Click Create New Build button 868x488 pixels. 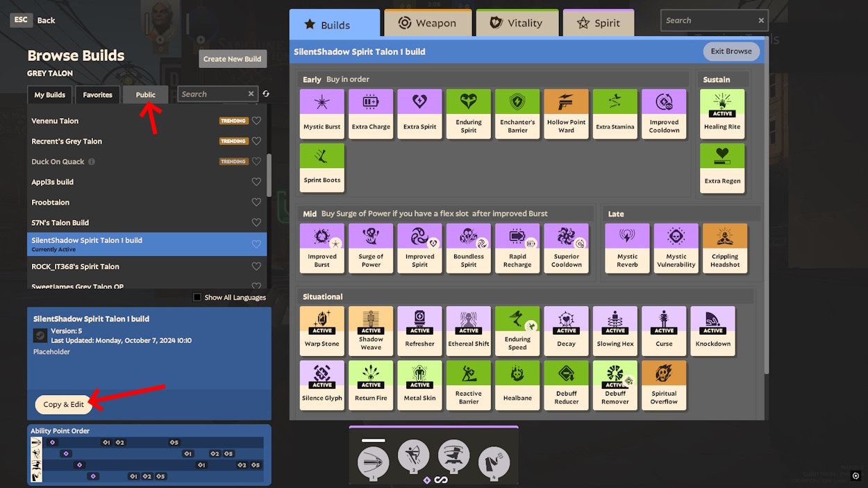[232, 59]
